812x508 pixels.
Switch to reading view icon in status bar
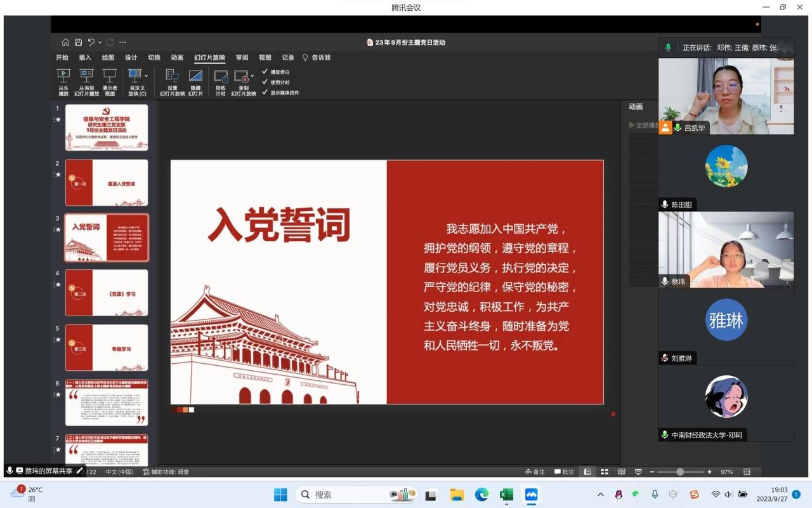coord(621,472)
